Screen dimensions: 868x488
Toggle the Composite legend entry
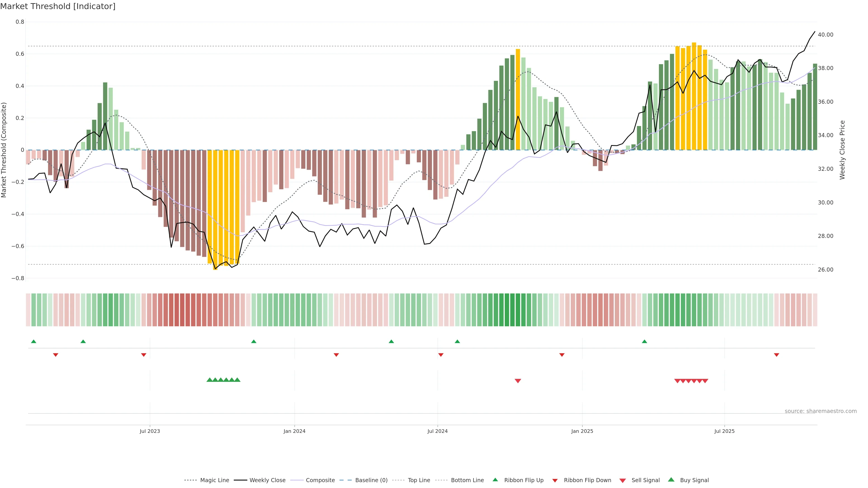pos(320,480)
